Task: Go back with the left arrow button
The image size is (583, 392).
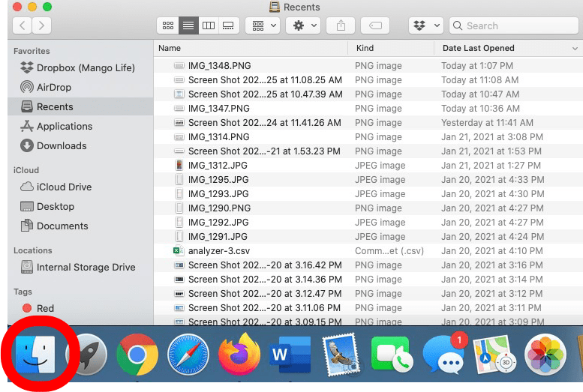Action: [22, 26]
